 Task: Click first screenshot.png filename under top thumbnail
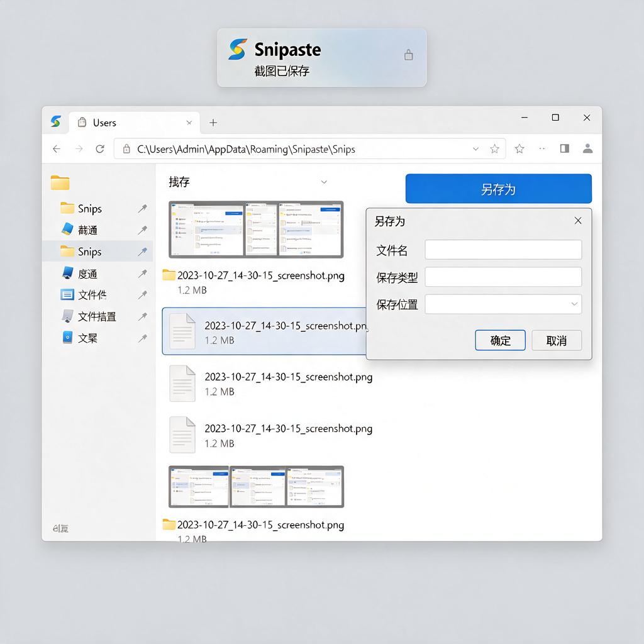pos(261,275)
